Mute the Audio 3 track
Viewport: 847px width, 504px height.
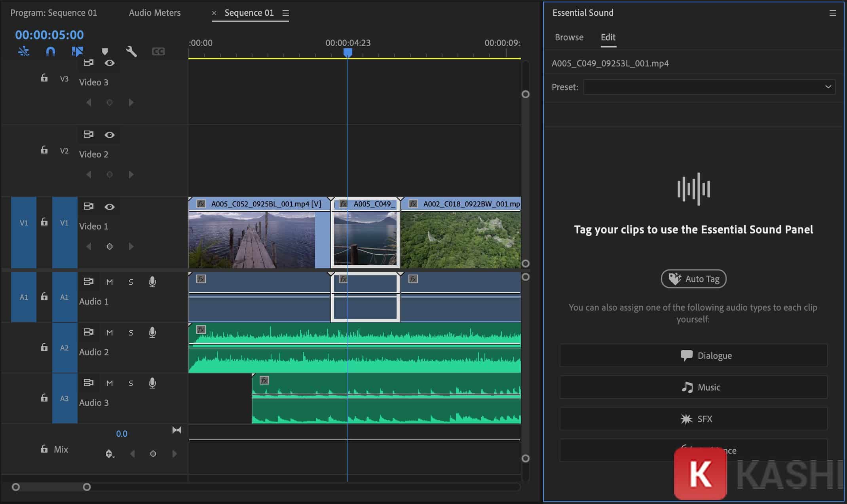pyautogui.click(x=110, y=383)
